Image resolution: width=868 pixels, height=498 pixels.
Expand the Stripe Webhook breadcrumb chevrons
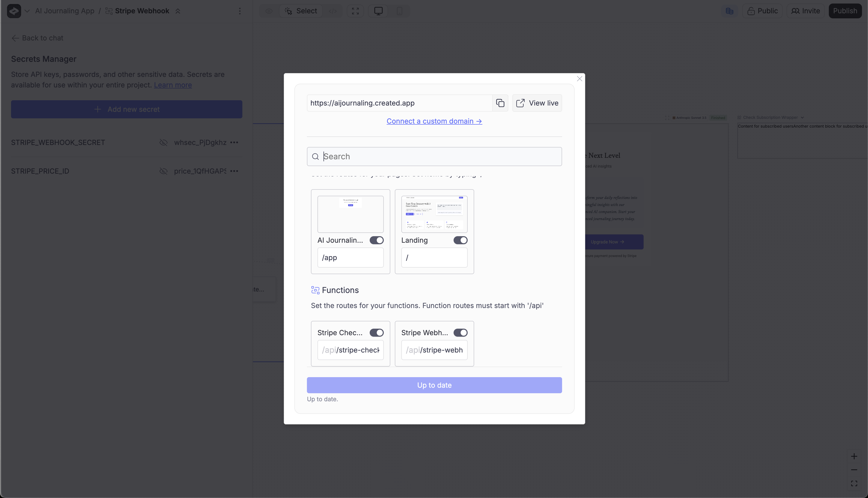(178, 11)
